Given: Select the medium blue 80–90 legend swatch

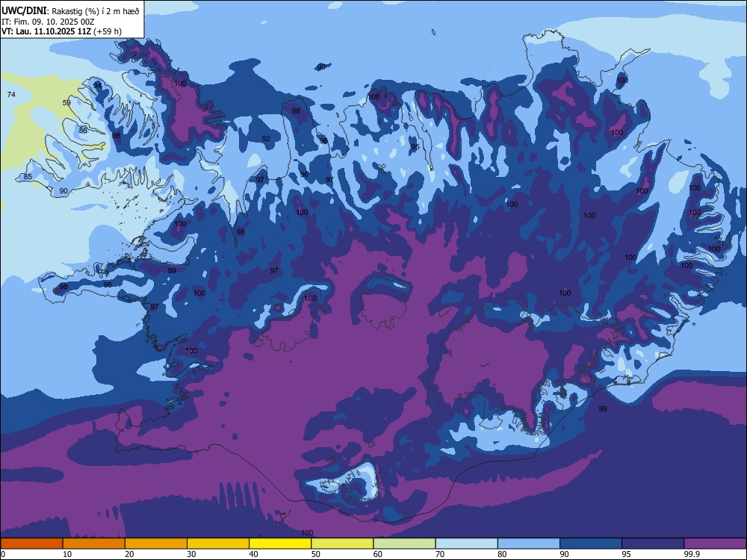Looking at the screenshot, I should click(x=529, y=544).
